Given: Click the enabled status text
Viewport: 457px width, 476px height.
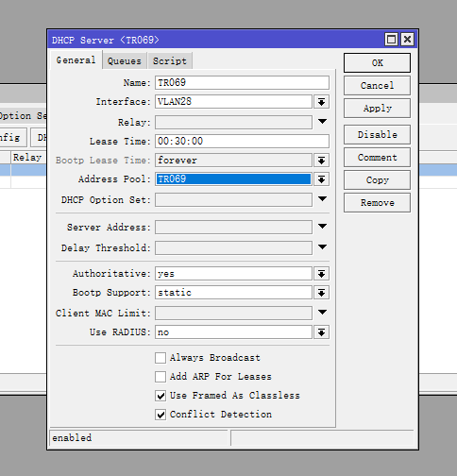Looking at the screenshot, I should click(x=72, y=438).
